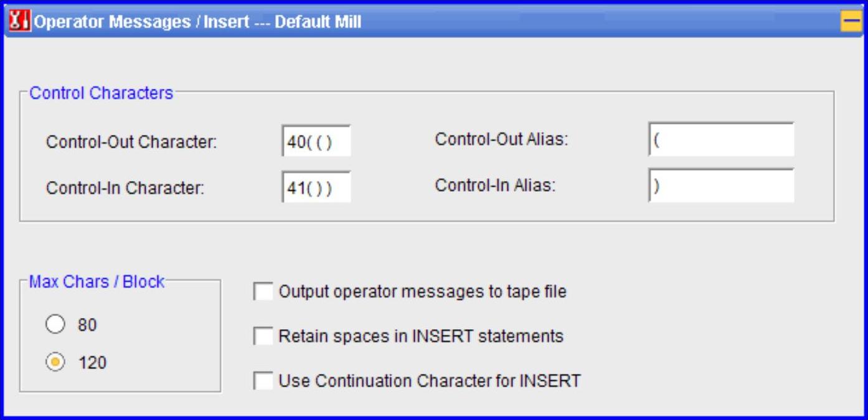The image size is (868, 420).
Task: Click the Control Characters group heading
Action: click(101, 93)
